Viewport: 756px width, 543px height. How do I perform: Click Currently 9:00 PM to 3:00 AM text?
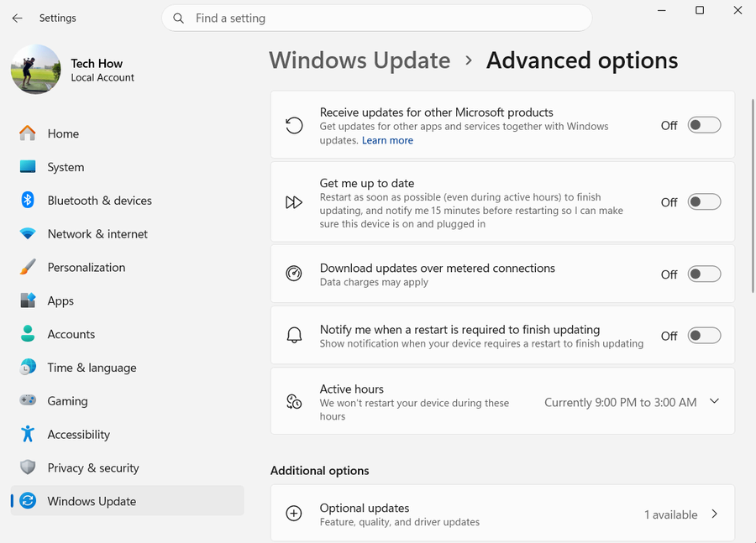621,402
